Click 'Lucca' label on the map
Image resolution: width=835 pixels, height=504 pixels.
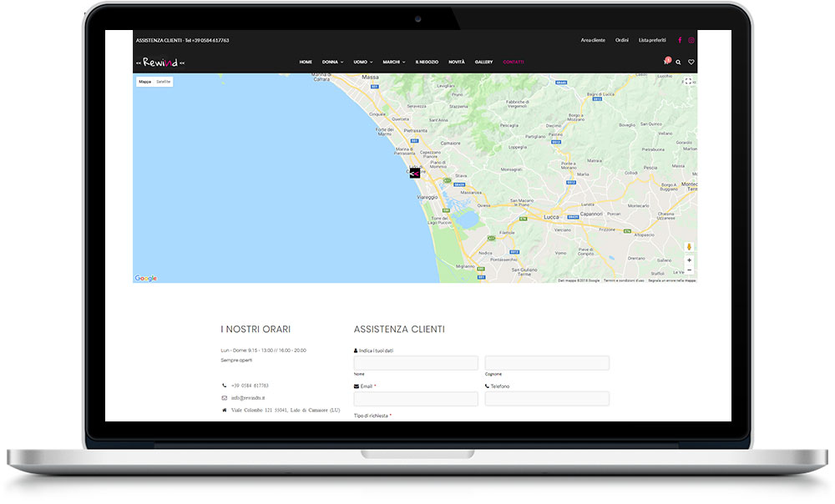551,217
